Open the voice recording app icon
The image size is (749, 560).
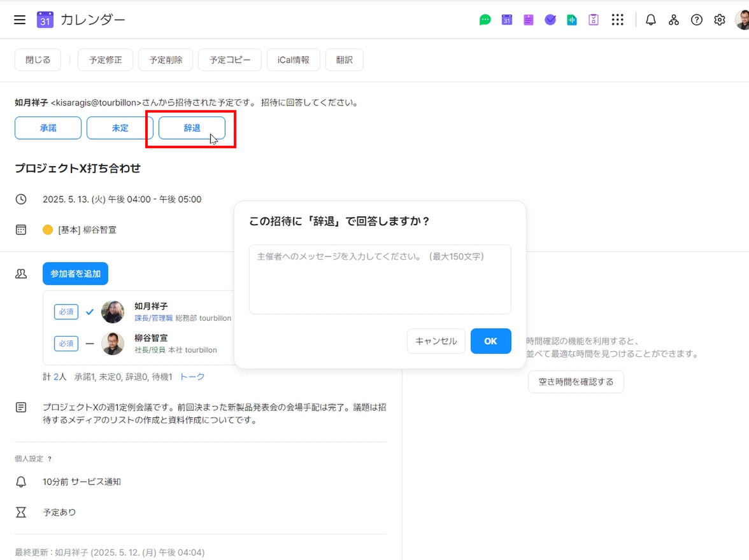572,20
